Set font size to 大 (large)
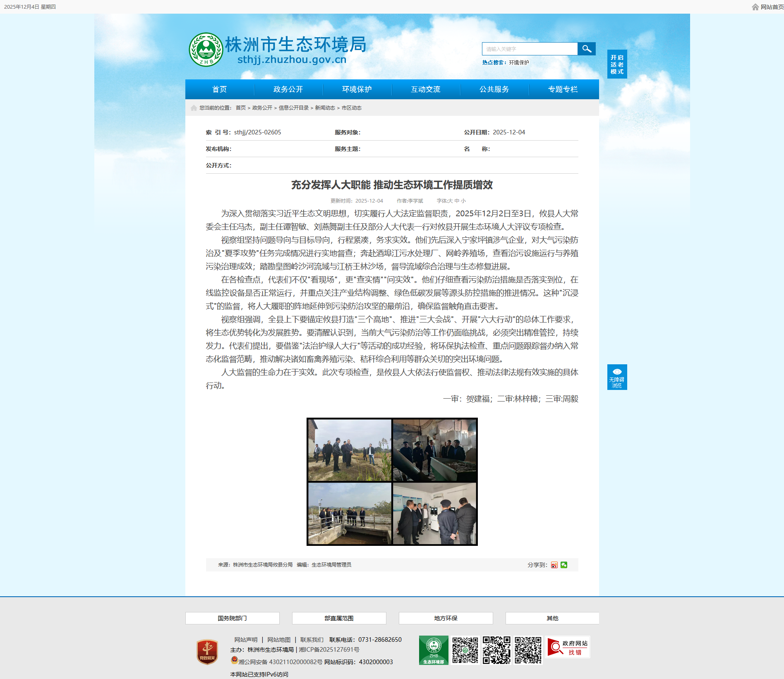 (451, 201)
